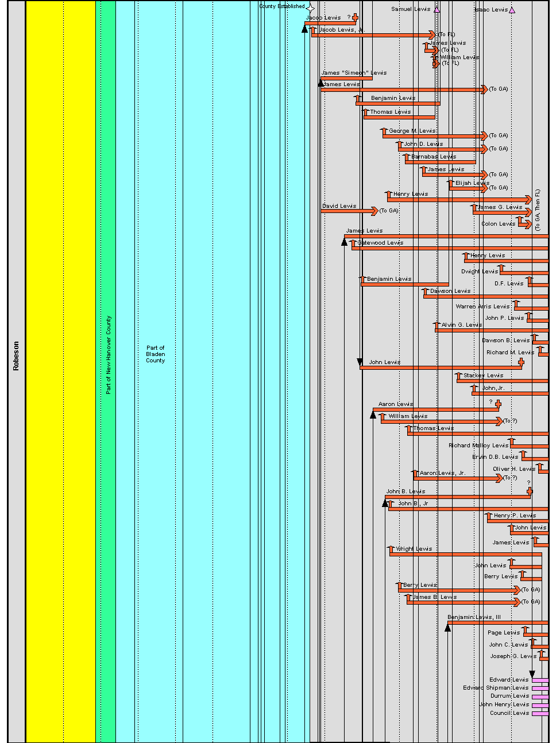This screenshot has height=743, width=560.
Task: Select the Robeson county label
Action: pos(16,356)
